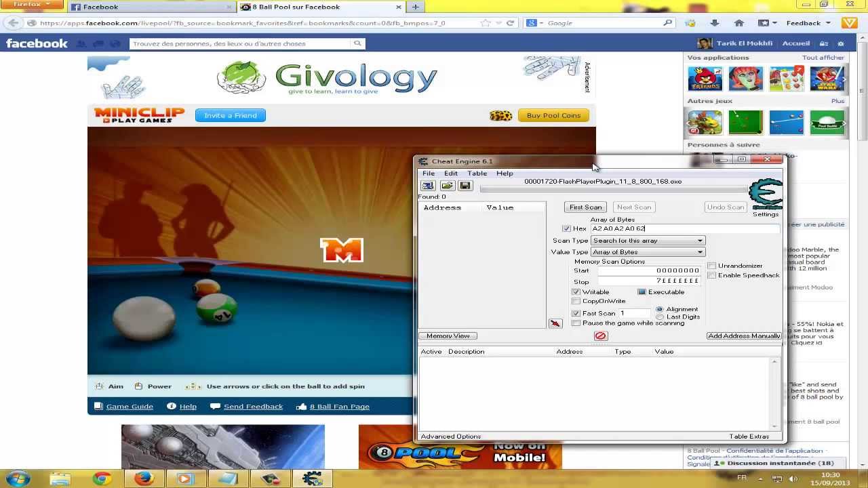Open Chrome from Windows taskbar
The width and height of the screenshot is (868, 488).
102,479
